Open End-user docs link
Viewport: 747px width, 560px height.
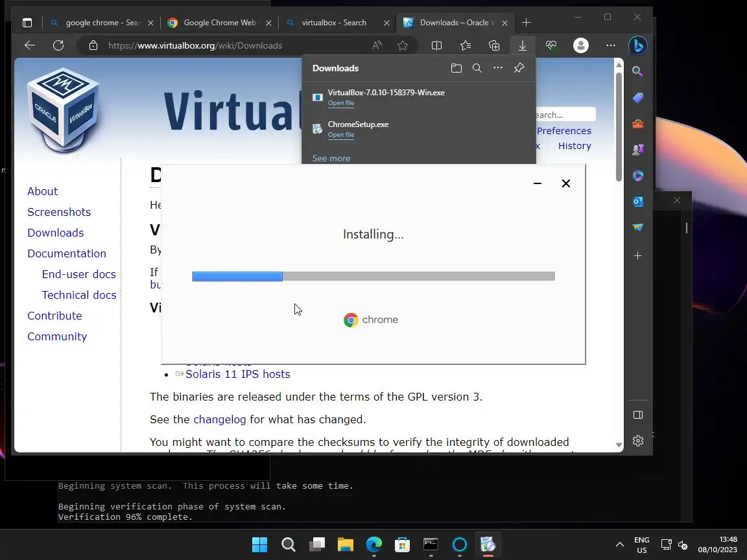pyautogui.click(x=78, y=274)
